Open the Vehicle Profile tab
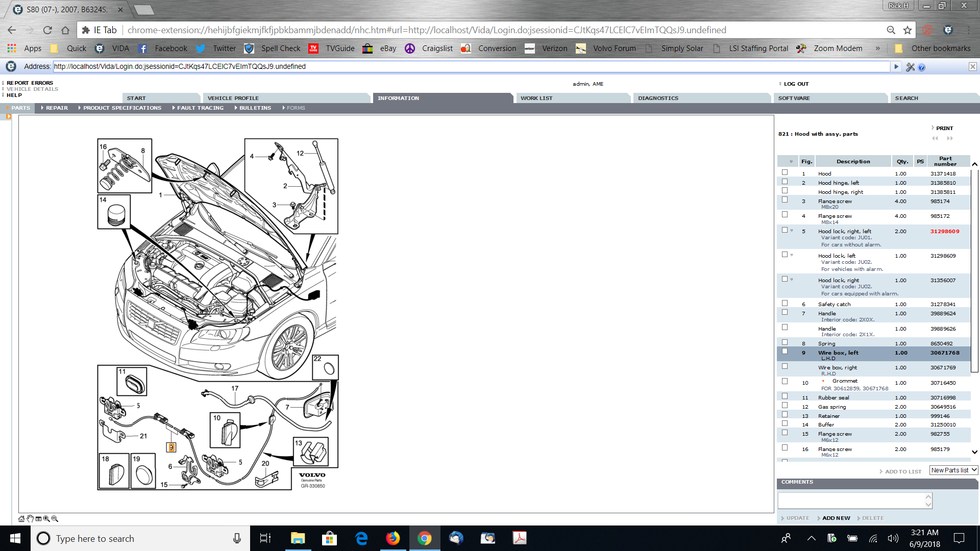Viewport: 980px width, 551px height. pos(233,98)
